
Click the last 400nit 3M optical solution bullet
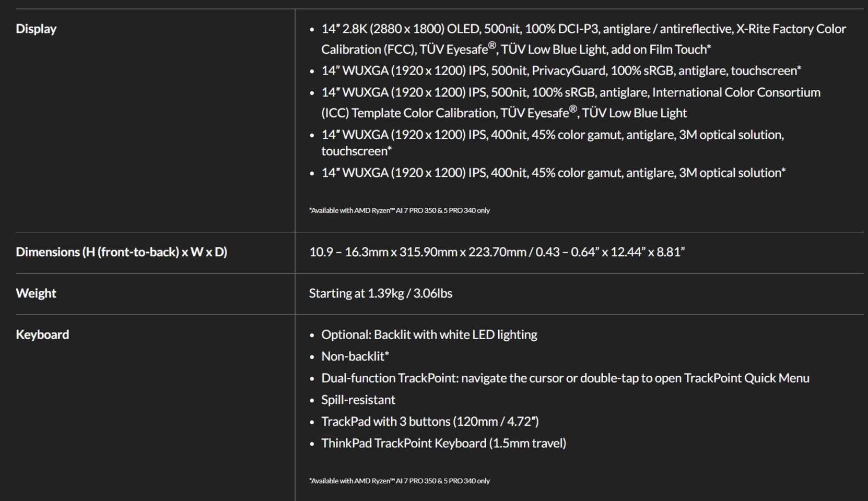[553, 173]
